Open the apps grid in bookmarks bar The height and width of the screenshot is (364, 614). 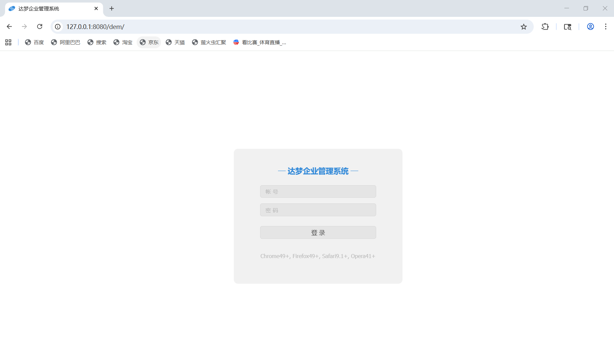(x=8, y=42)
